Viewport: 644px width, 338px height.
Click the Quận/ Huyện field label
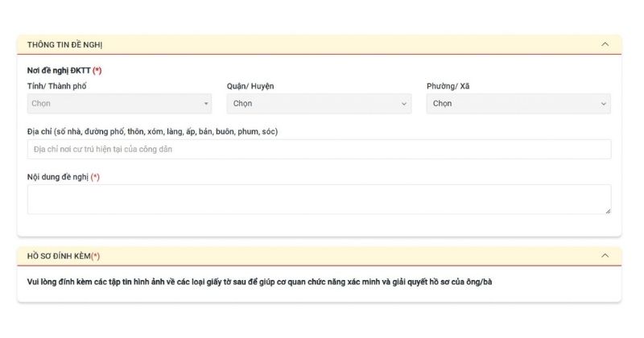[x=250, y=86]
